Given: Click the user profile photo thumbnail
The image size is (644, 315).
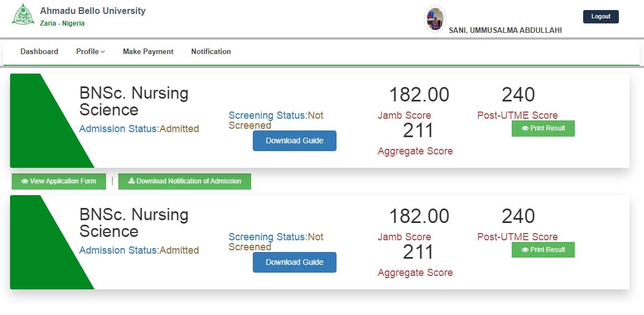Looking at the screenshot, I should (435, 20).
